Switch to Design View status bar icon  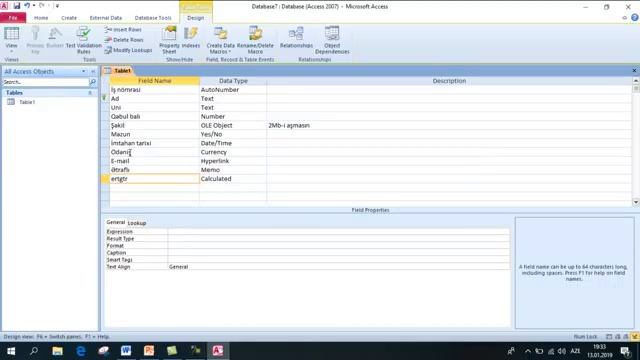(x=635, y=337)
